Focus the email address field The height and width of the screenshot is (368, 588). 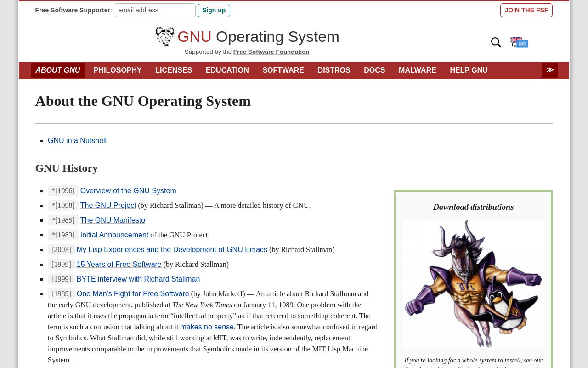tap(155, 10)
